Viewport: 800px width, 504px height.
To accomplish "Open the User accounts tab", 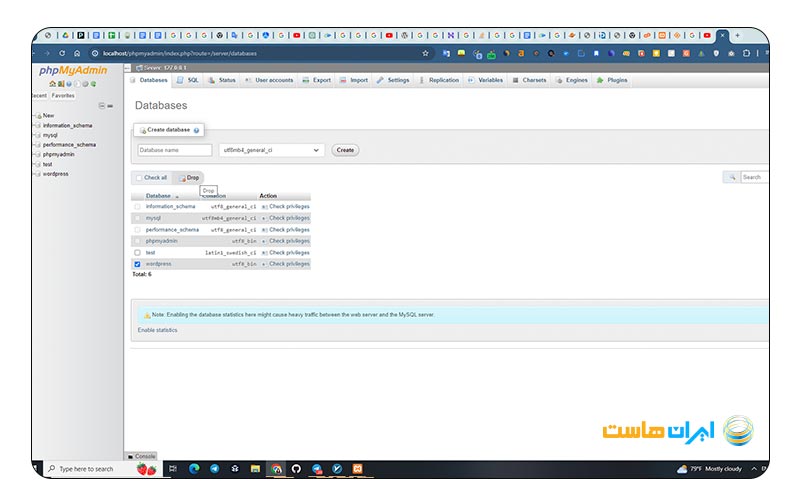I will point(269,80).
